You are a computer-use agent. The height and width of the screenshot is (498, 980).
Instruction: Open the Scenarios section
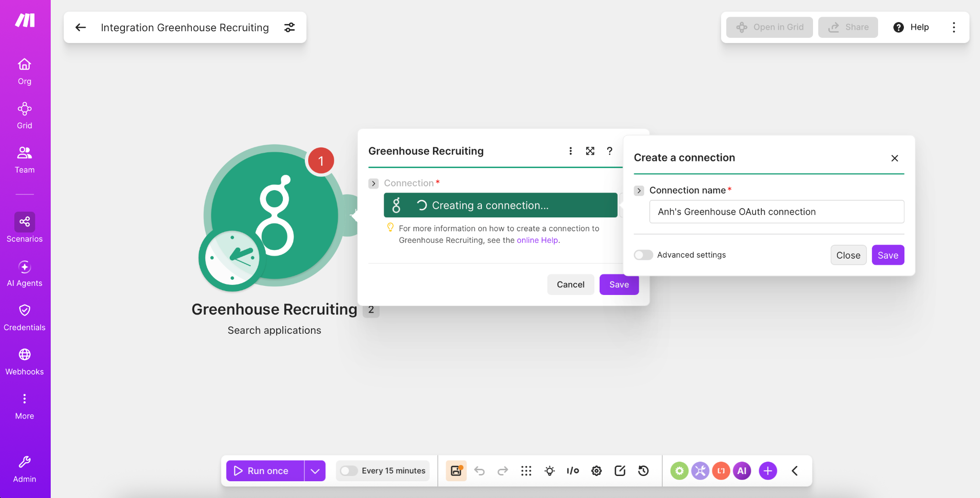click(24, 228)
